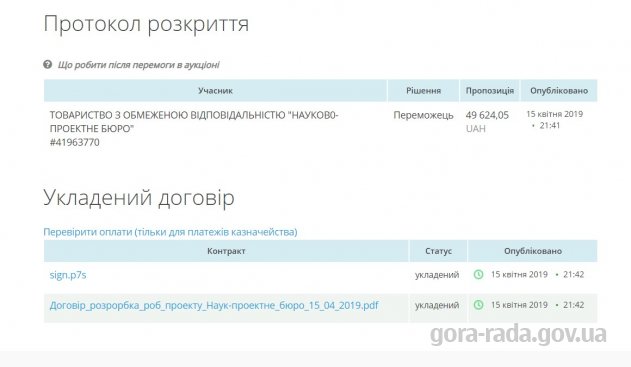Click 'укладений' status in pdf contract row
This screenshot has height=367, width=631.
[x=437, y=305]
